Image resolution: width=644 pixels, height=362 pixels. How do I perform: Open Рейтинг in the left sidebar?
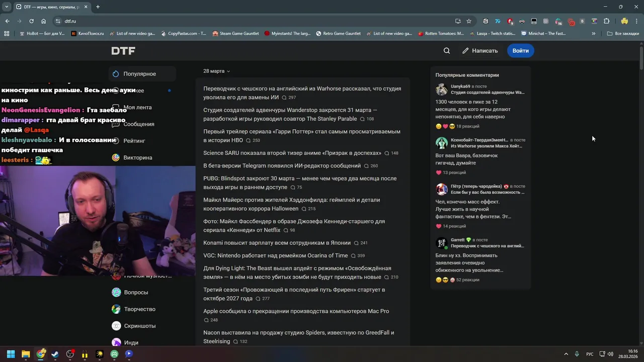pyautogui.click(x=134, y=141)
